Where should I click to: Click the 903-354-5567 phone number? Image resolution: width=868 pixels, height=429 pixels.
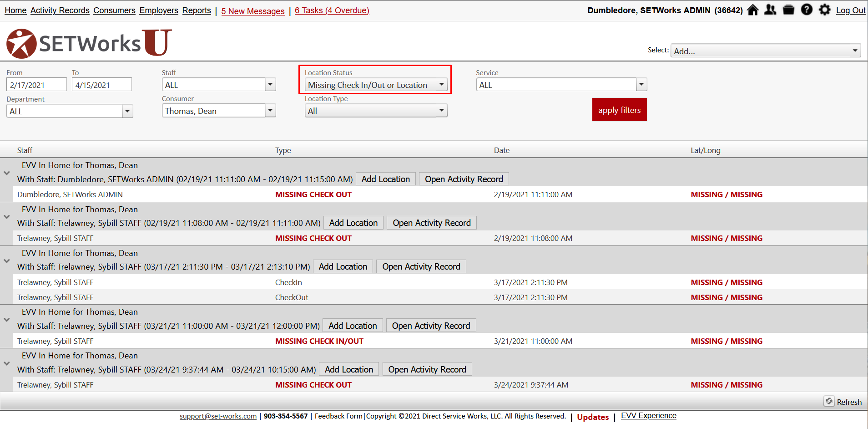pos(286,416)
